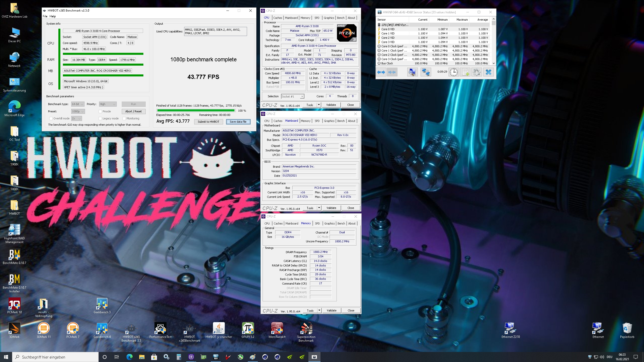644x362 pixels.
Task: Click Abort / Reset button
Action: tap(133, 111)
